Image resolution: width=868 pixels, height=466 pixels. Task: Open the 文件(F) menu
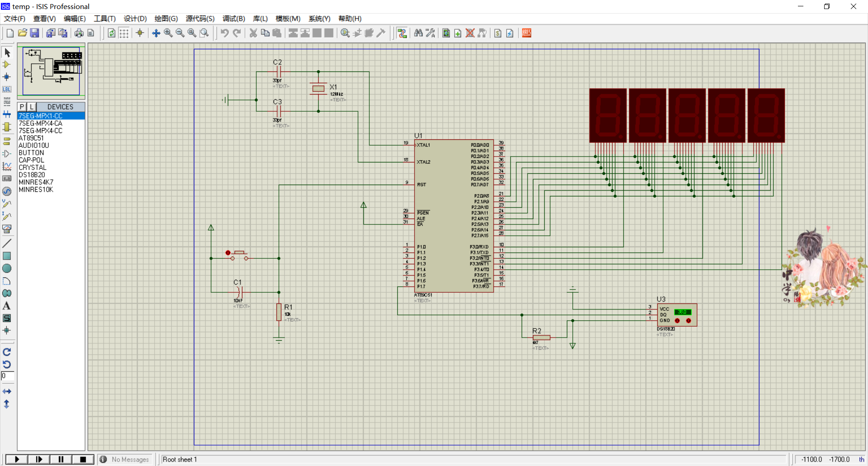tap(14, 19)
